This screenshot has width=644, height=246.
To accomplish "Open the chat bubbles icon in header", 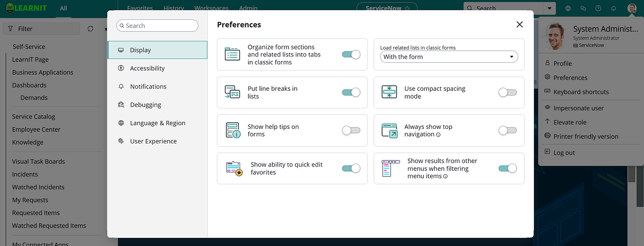I will 583,8.
